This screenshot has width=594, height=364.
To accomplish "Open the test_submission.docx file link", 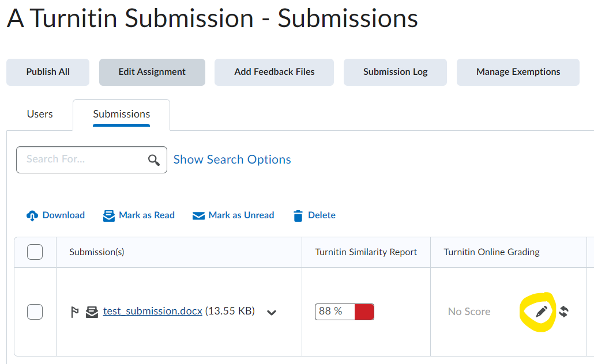I will coord(153,311).
